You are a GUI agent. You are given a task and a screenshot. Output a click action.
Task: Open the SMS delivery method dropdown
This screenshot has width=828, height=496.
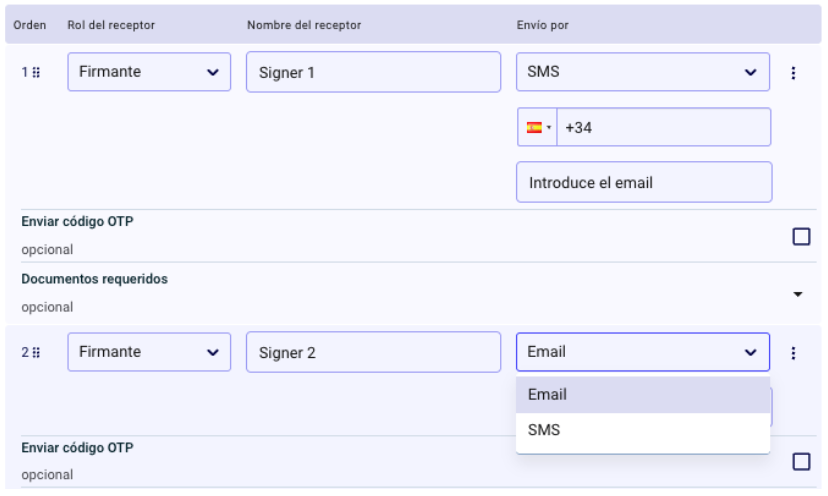tap(643, 72)
